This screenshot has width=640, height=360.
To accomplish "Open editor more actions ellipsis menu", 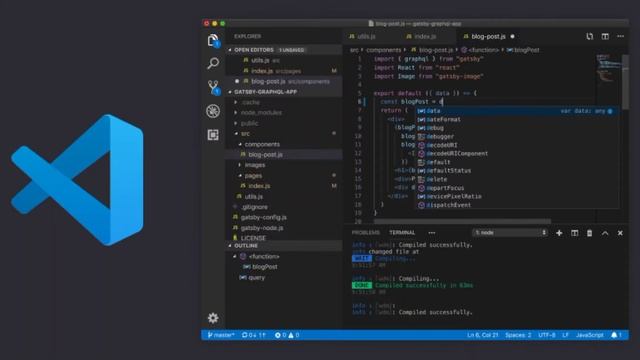I will point(620,36).
